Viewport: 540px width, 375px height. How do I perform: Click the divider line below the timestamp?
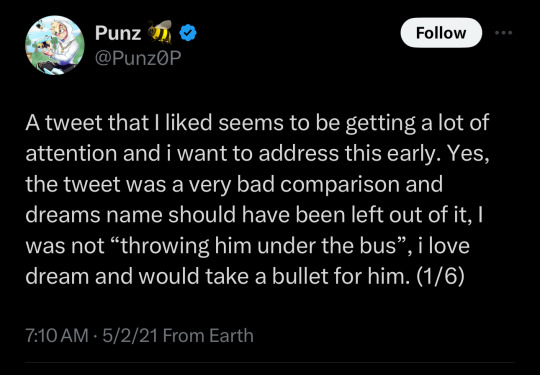270,362
